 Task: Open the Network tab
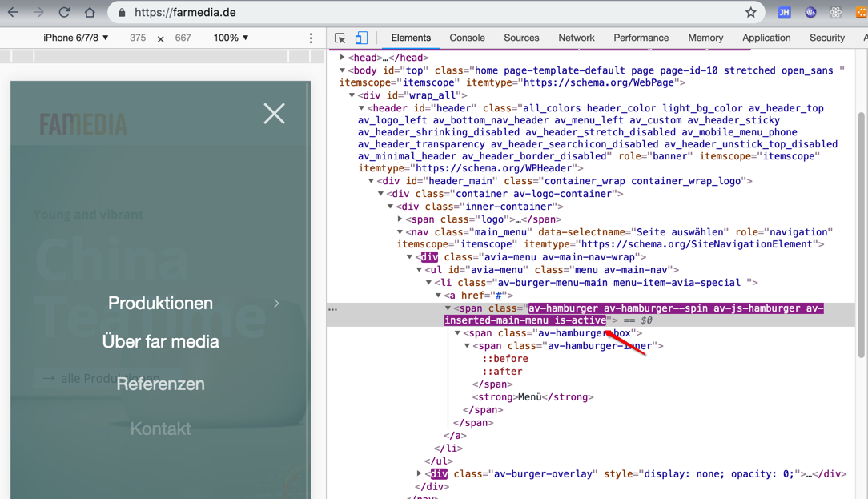576,38
